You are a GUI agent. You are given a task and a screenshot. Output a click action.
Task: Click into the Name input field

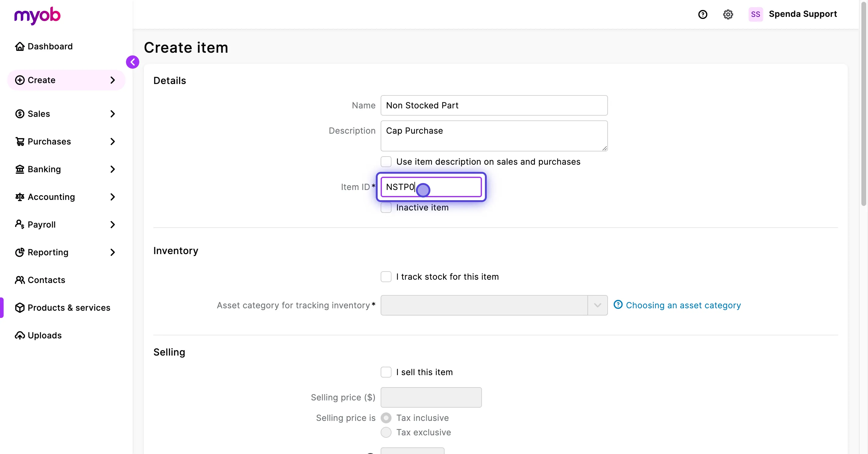pyautogui.click(x=494, y=105)
